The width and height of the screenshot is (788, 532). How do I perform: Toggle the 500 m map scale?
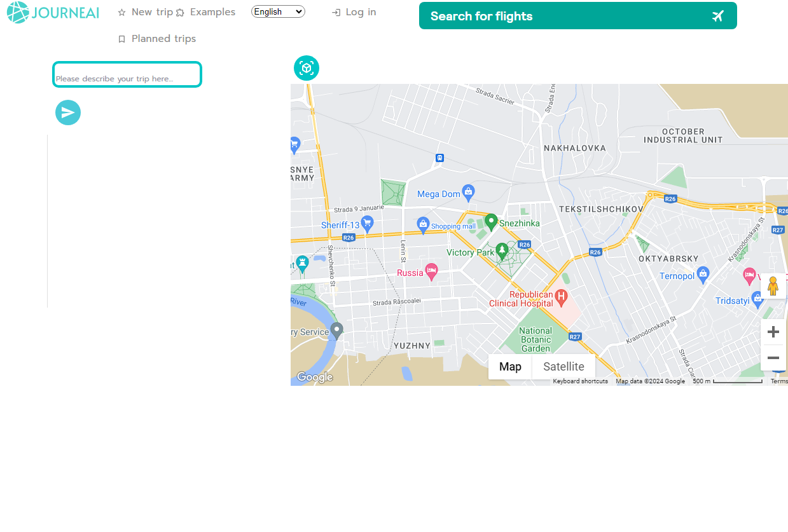click(x=727, y=381)
